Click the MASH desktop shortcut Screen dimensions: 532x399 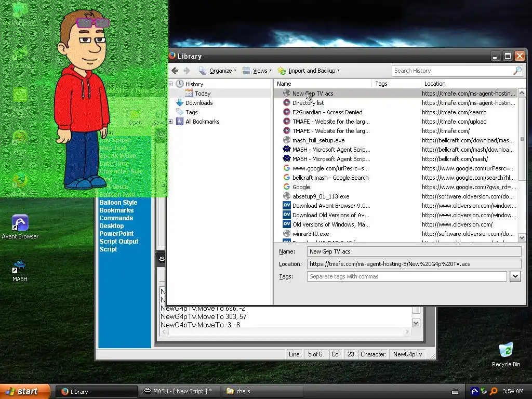pyautogui.click(x=20, y=271)
